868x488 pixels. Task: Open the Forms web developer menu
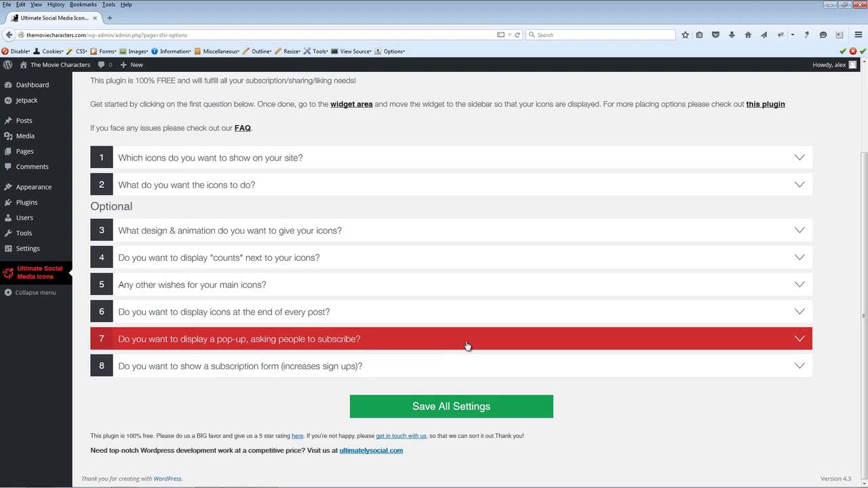pos(104,51)
